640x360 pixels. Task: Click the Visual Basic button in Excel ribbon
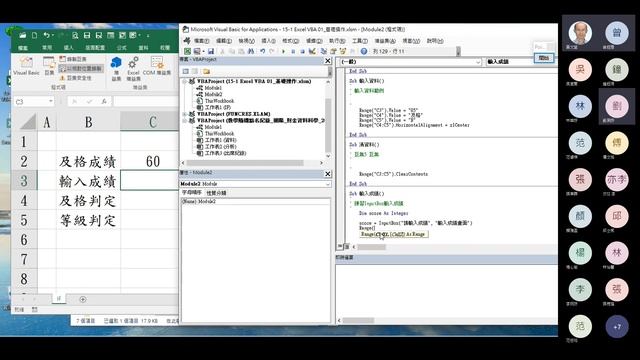[x=27, y=66]
